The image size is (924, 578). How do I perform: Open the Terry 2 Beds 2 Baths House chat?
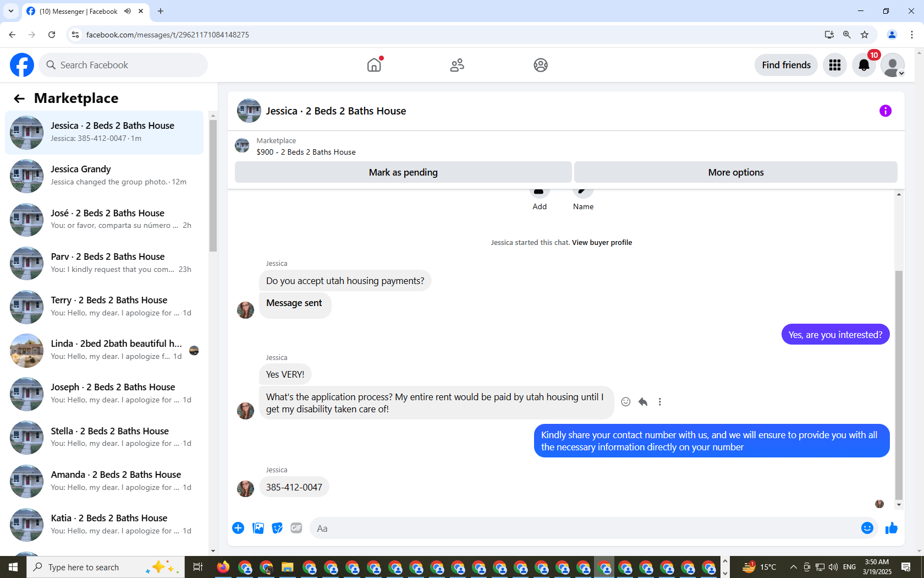click(x=105, y=307)
